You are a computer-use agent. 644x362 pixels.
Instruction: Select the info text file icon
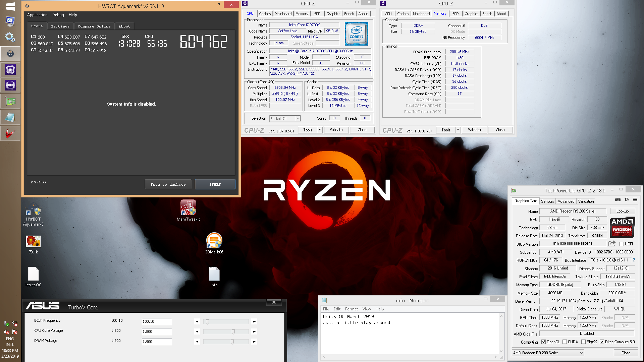(x=214, y=277)
